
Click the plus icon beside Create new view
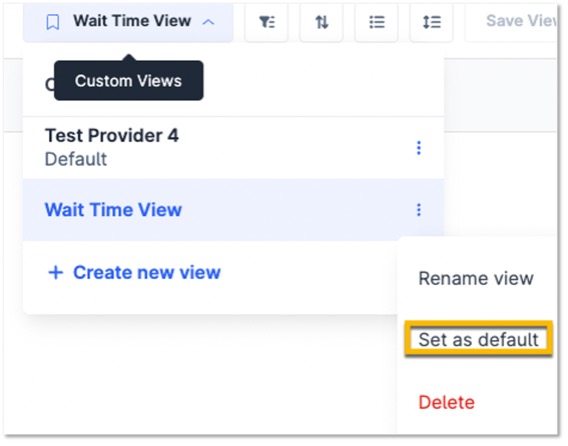(56, 272)
